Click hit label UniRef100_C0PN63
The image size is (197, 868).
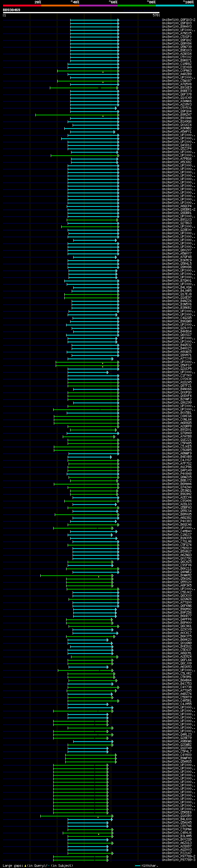click(177, 71)
